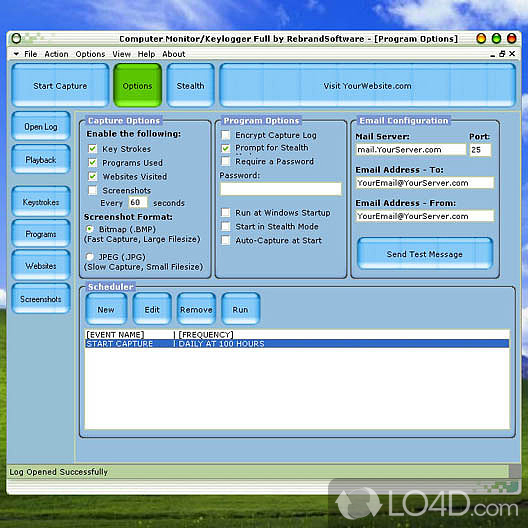
Task: Open the Action menu
Action: (x=56, y=54)
